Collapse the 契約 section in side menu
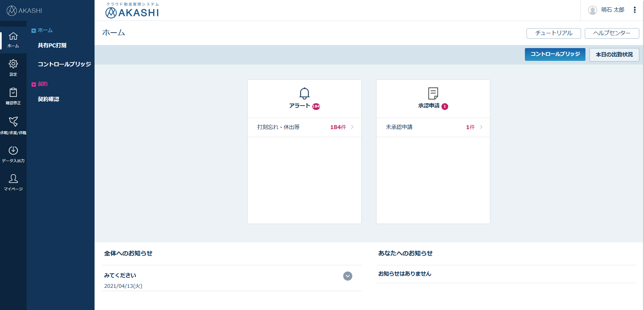 (x=33, y=84)
